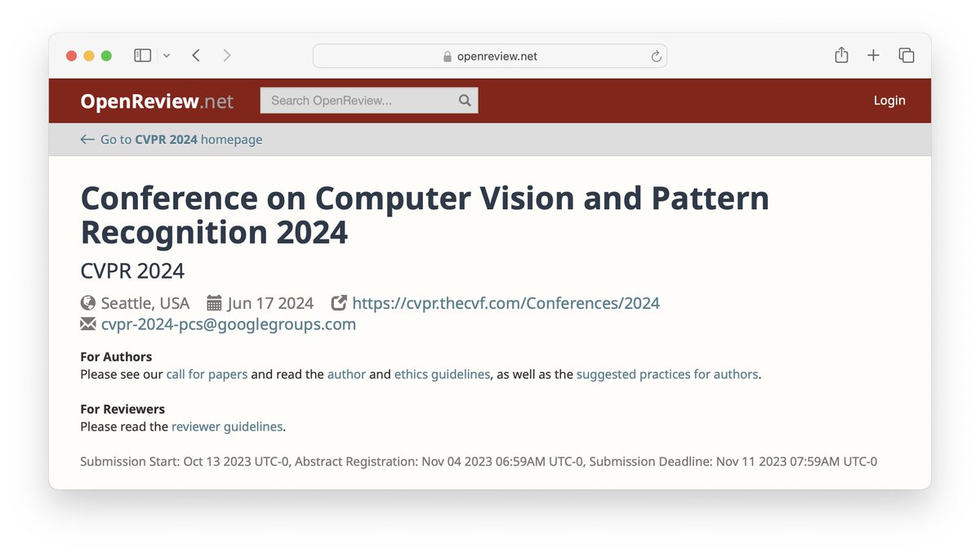Image resolution: width=980 pixels, height=554 pixels.
Task: Click the Seattle, USA text
Action: click(145, 303)
